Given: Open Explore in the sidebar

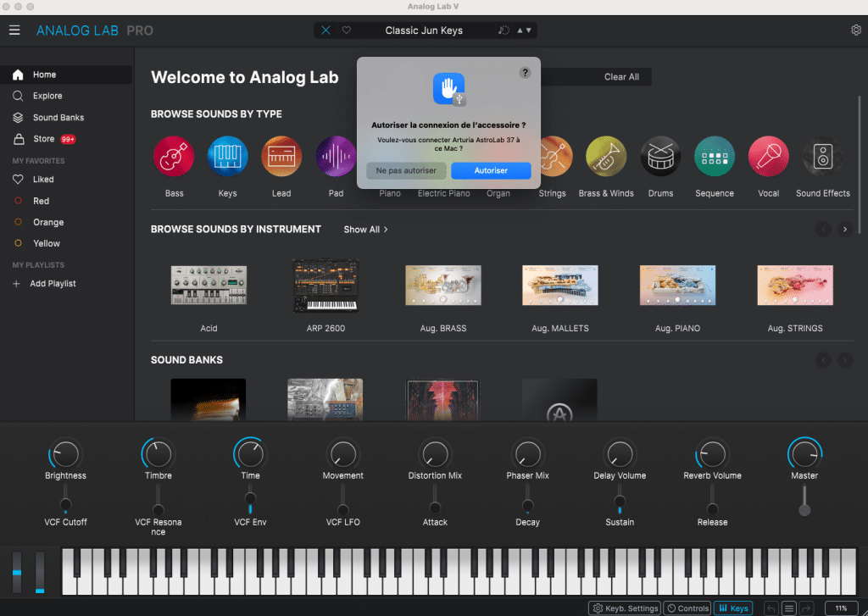Looking at the screenshot, I should (47, 96).
